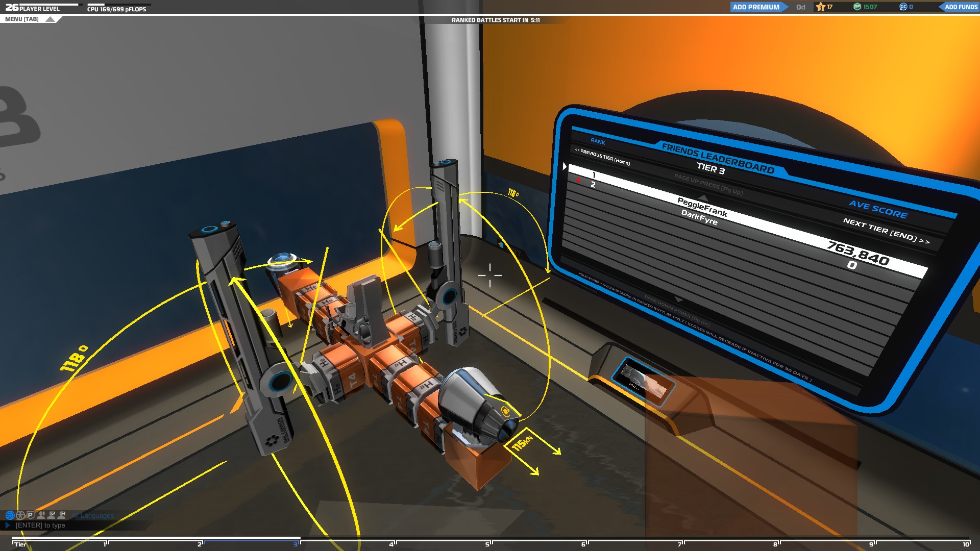Click the blue GC currency icon
Screen dimensions: 980x551
point(903,7)
